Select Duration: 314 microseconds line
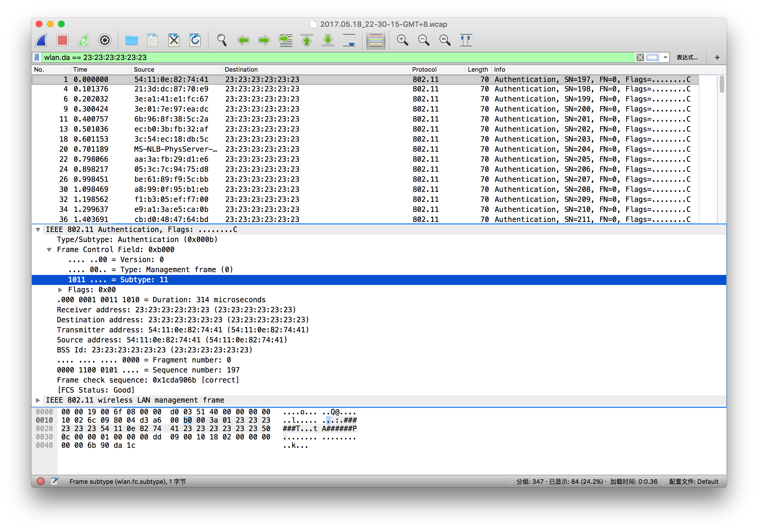 [379, 300]
